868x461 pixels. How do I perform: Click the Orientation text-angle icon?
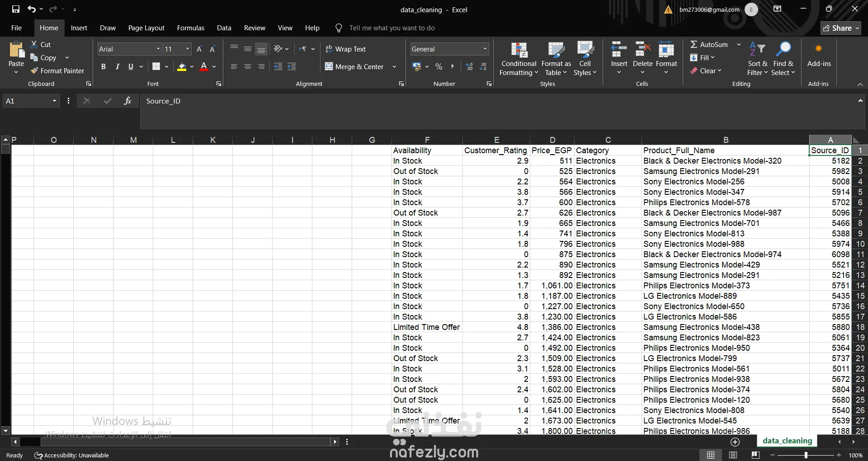click(x=278, y=49)
